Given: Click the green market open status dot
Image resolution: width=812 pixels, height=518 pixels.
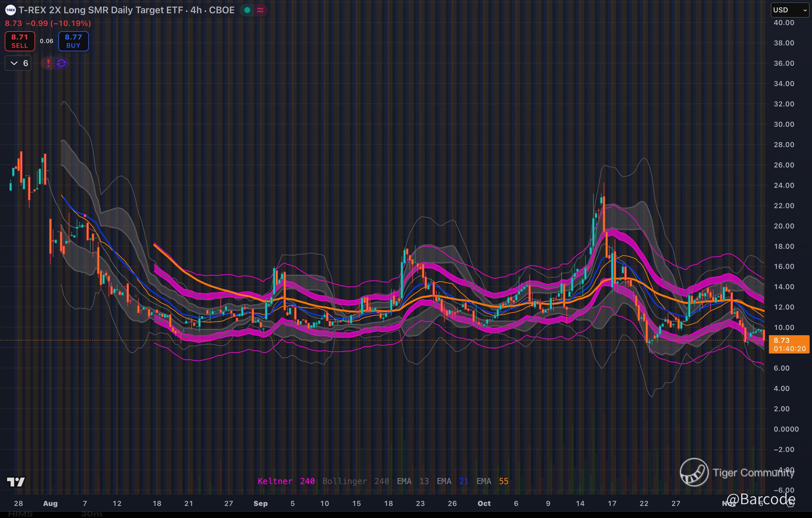Looking at the screenshot, I should [247, 10].
